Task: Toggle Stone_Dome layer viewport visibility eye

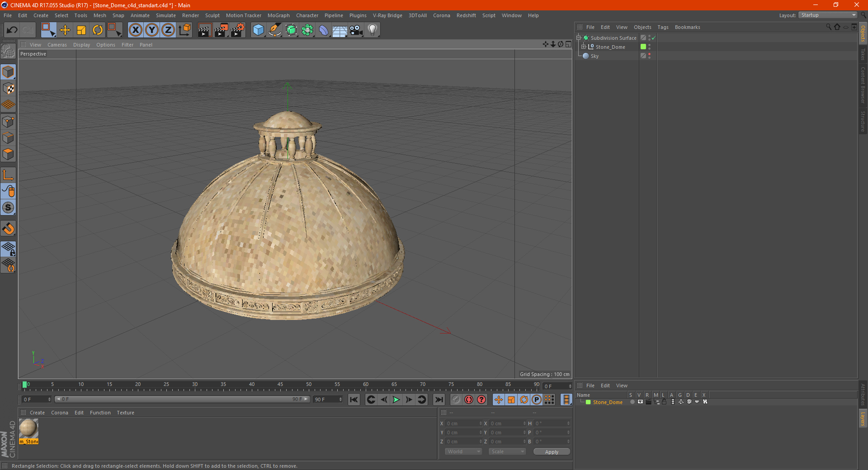Action: (640, 402)
